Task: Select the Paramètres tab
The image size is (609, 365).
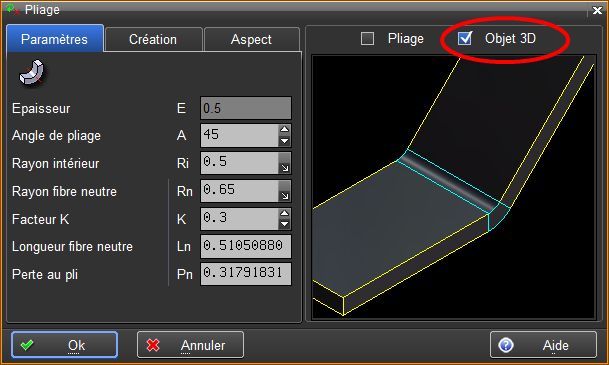Action: [55, 38]
